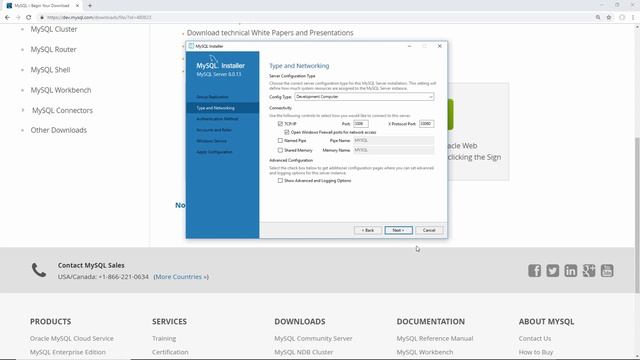Select Windows Service step in sidebar
This screenshot has width=640, height=360.
[x=211, y=141]
